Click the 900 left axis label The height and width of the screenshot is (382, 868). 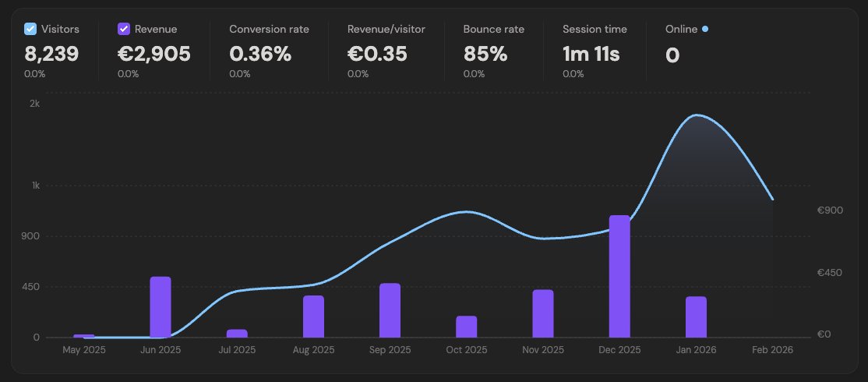pos(32,236)
